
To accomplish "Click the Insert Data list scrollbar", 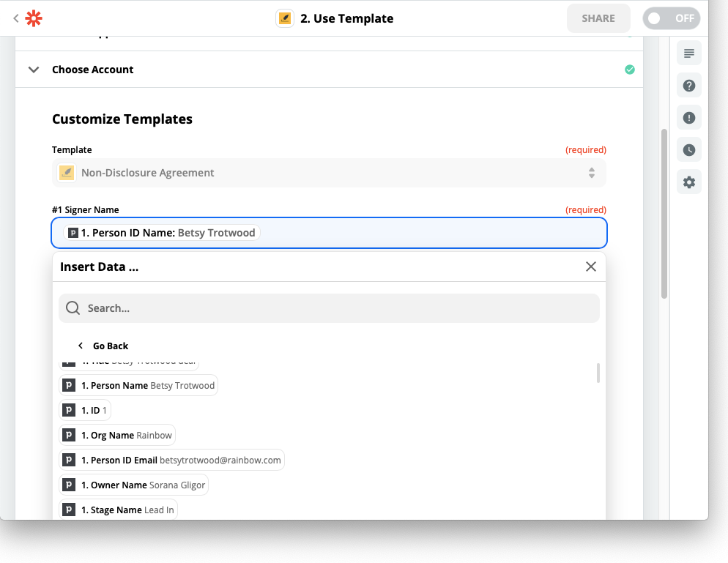I will point(598,373).
